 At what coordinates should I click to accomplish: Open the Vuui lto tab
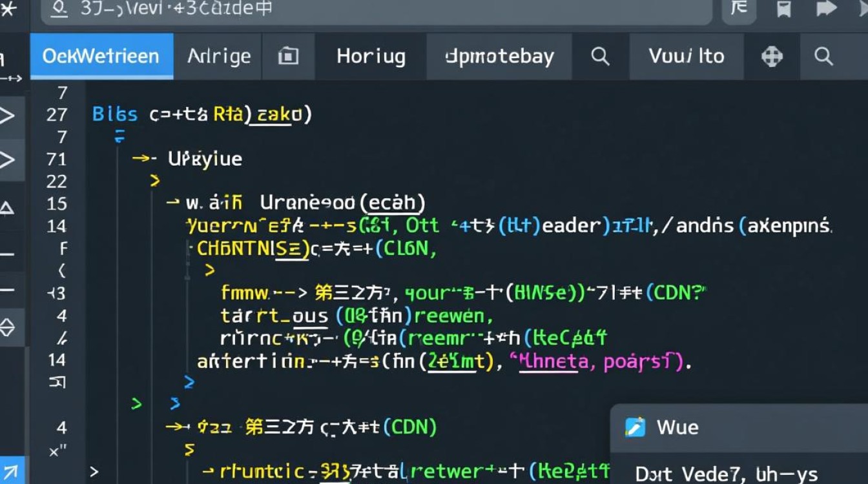pos(687,57)
